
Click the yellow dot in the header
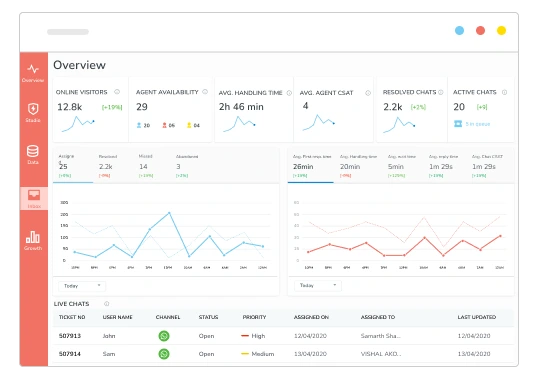tap(501, 31)
